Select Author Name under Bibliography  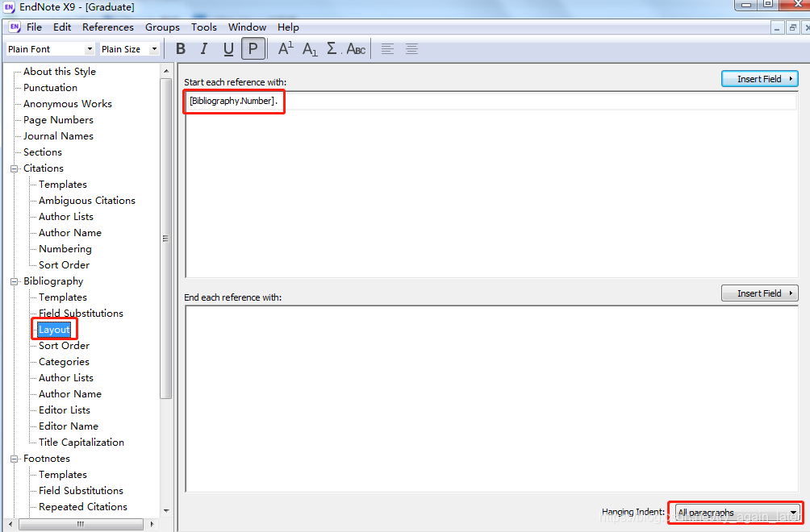point(69,394)
